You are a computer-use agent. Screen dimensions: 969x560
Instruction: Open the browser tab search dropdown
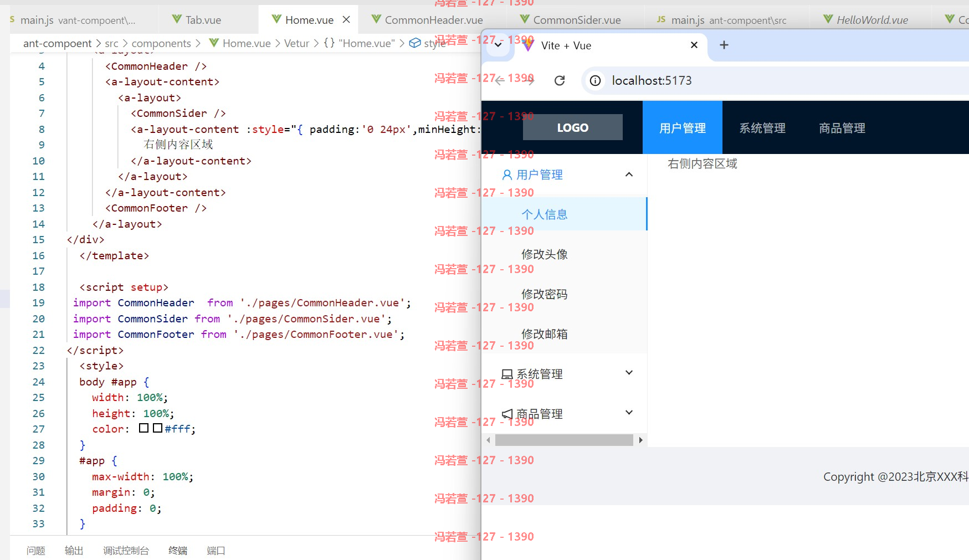coord(498,45)
